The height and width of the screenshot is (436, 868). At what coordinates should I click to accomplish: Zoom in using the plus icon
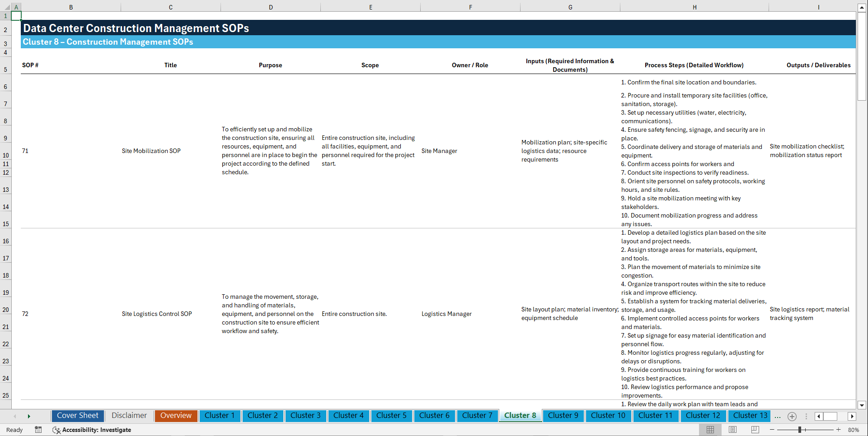(839, 430)
